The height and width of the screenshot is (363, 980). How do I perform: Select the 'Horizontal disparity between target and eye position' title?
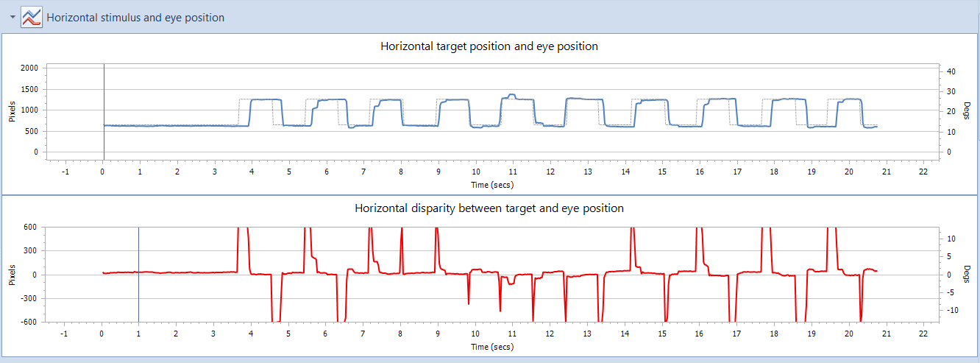coord(489,208)
